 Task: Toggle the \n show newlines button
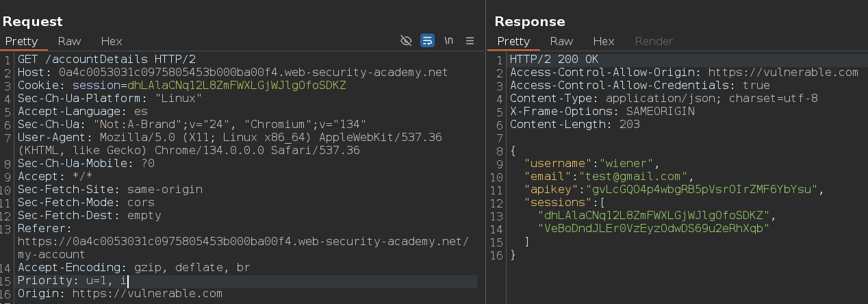point(448,41)
